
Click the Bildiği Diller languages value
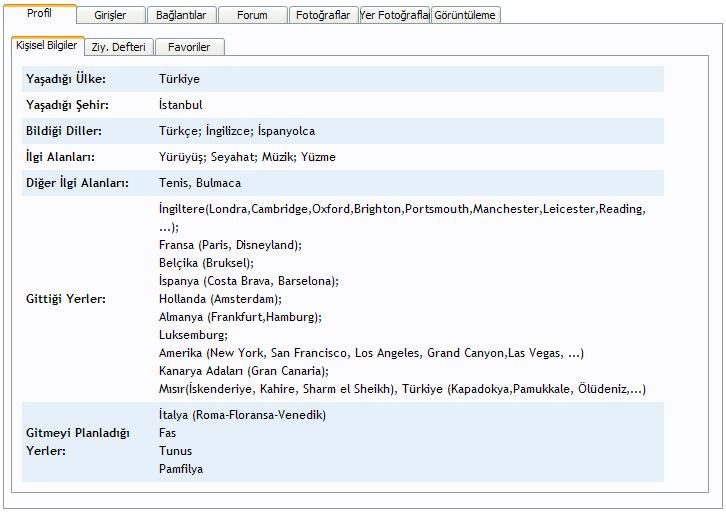tap(236, 131)
